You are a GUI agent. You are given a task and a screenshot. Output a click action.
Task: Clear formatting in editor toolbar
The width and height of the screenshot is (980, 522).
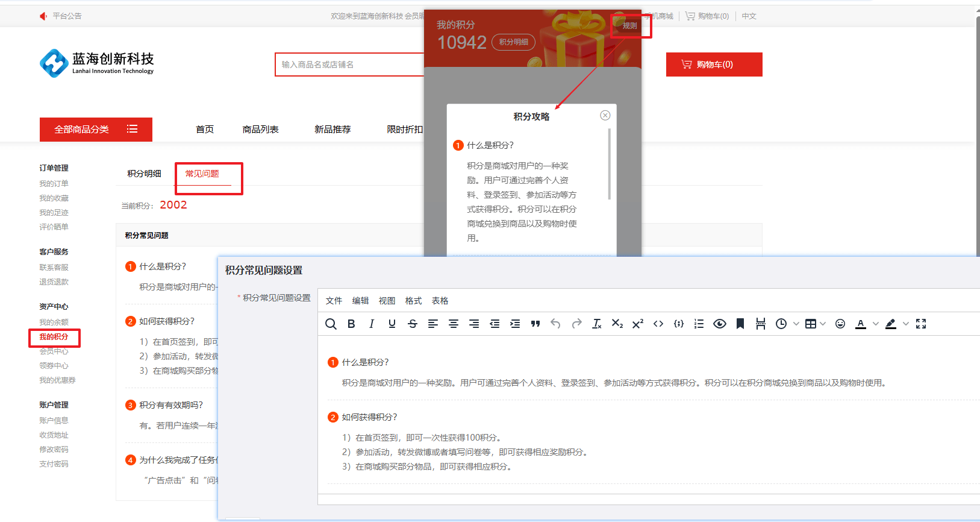(597, 324)
